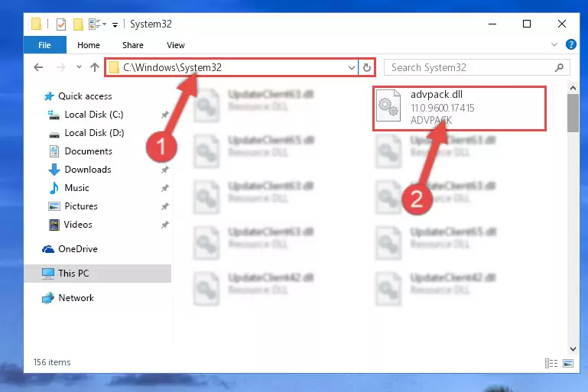The height and width of the screenshot is (392, 588).
Task: Maximize the System32 window
Action: 527,24
